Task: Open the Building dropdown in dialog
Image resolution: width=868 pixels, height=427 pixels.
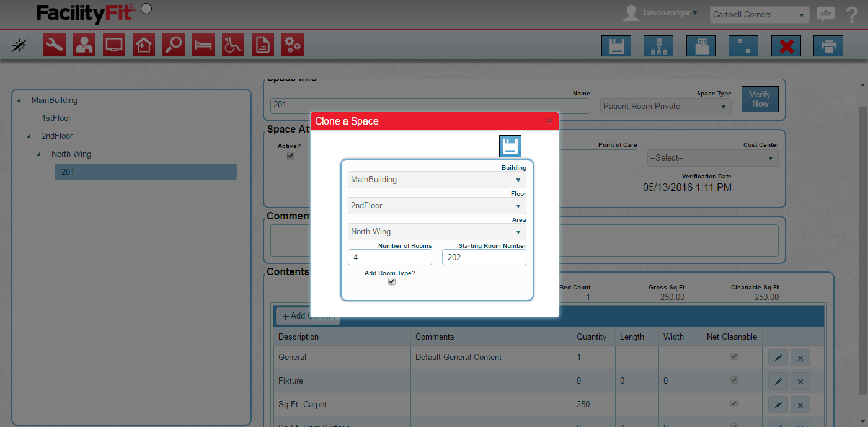Action: click(436, 180)
